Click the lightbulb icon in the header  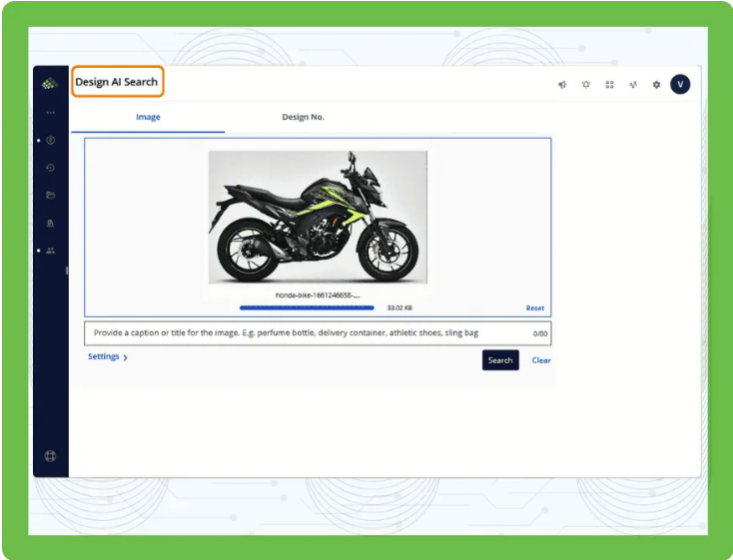coord(586,85)
